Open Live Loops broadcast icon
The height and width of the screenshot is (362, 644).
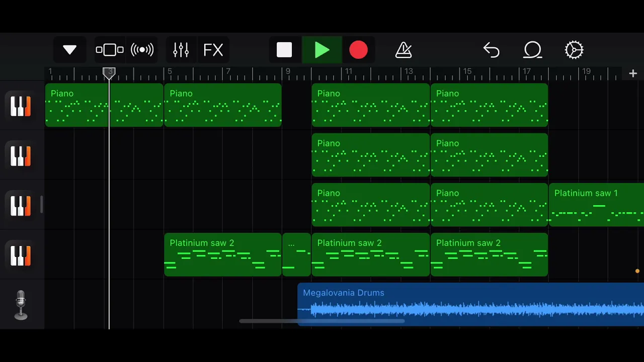tap(142, 50)
